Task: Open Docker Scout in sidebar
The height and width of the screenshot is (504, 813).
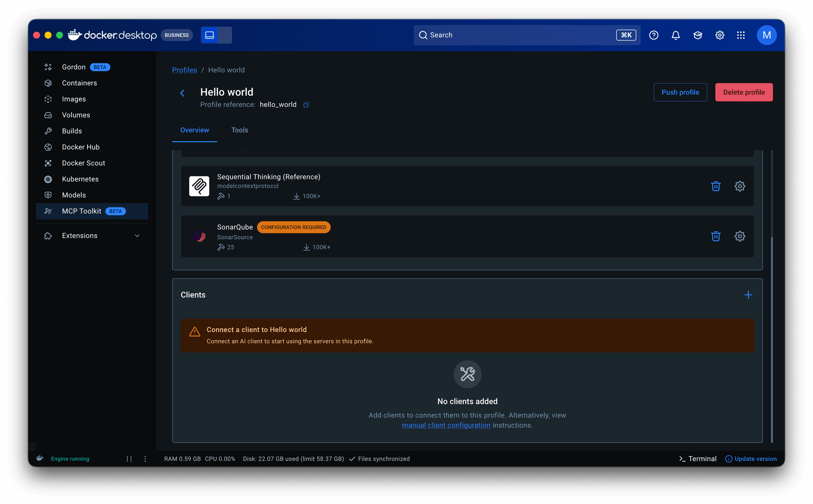Action: point(83,163)
